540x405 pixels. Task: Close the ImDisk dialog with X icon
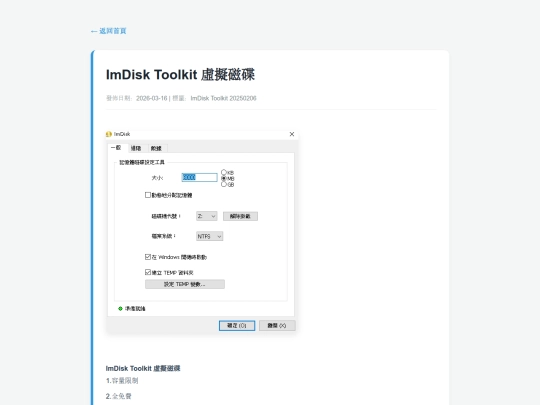pos(292,134)
